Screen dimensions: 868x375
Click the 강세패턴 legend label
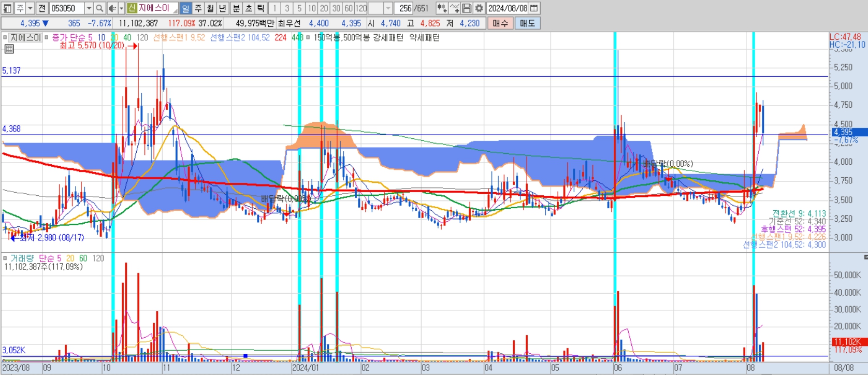click(x=388, y=37)
